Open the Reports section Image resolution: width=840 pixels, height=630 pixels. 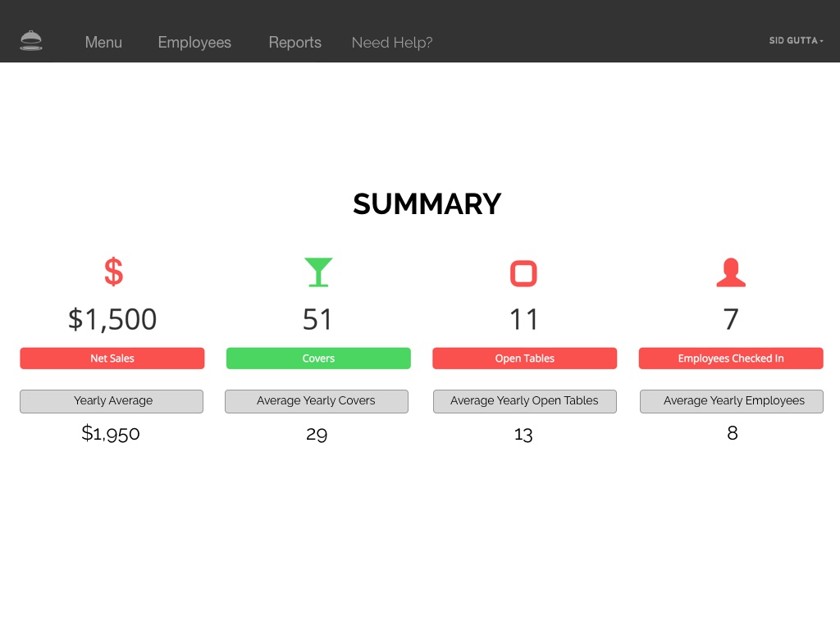pyautogui.click(x=295, y=43)
